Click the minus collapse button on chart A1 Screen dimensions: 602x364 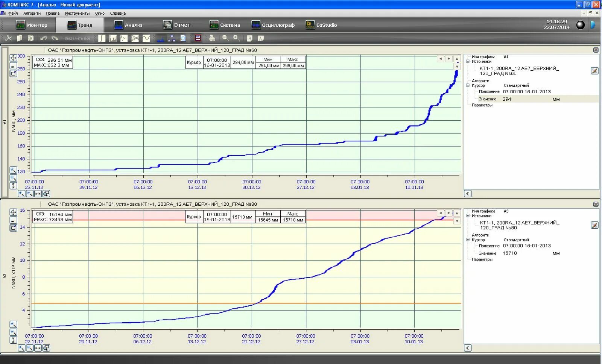click(x=13, y=66)
